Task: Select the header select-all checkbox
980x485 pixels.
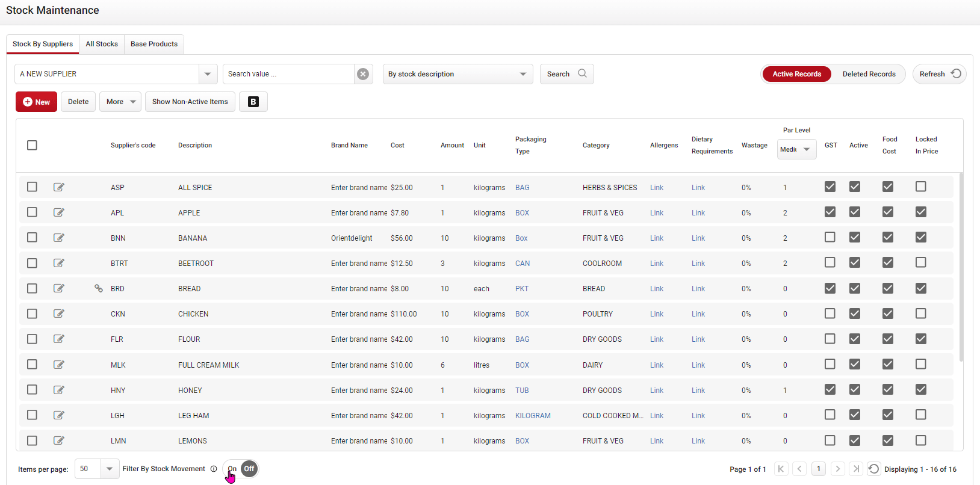Action: [x=32, y=145]
